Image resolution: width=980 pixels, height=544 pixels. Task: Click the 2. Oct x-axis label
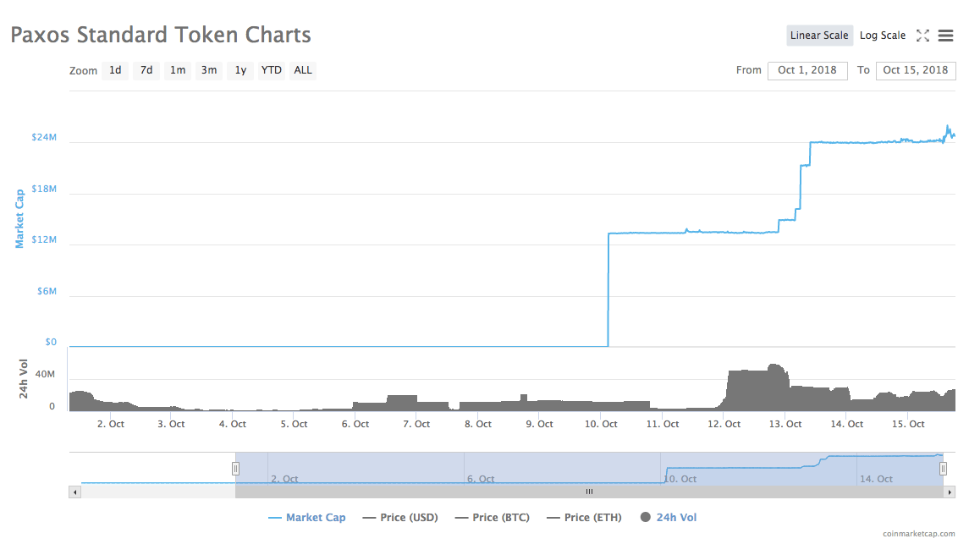click(111, 424)
